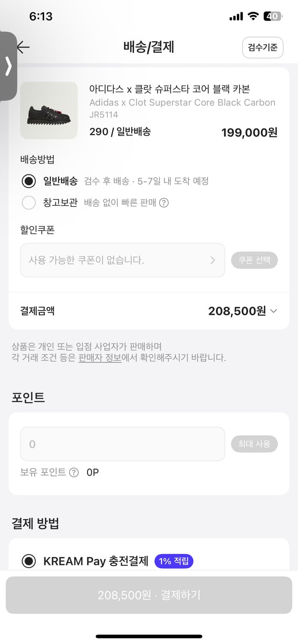Tap the Wi-Fi icon in status bar
This screenshot has width=298, height=644.
tap(253, 16)
